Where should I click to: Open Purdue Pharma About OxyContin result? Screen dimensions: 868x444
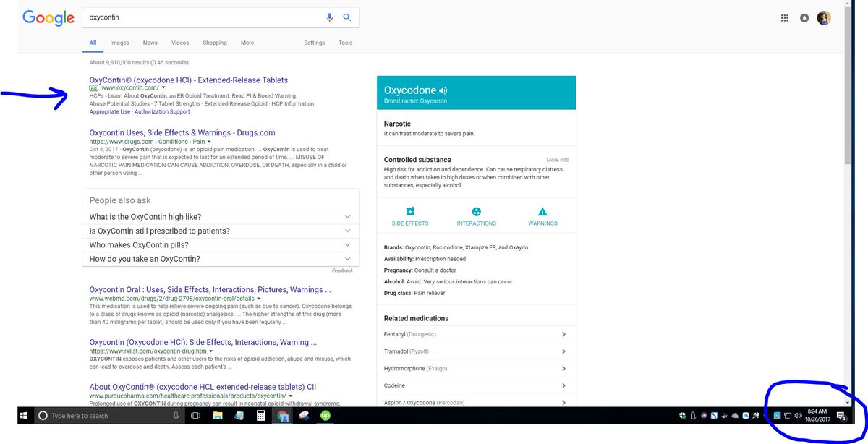point(203,387)
